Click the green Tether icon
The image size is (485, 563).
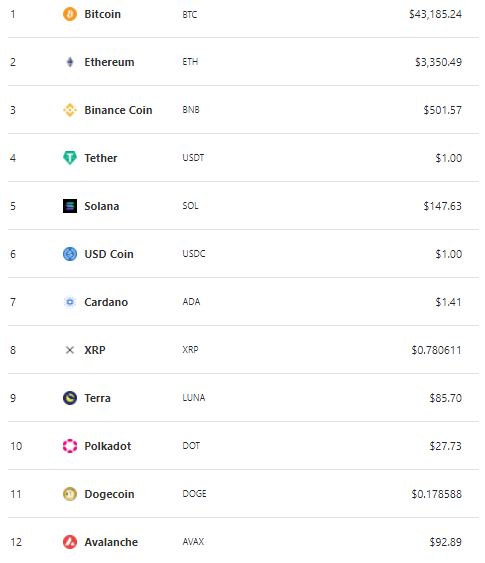pyautogui.click(x=70, y=158)
